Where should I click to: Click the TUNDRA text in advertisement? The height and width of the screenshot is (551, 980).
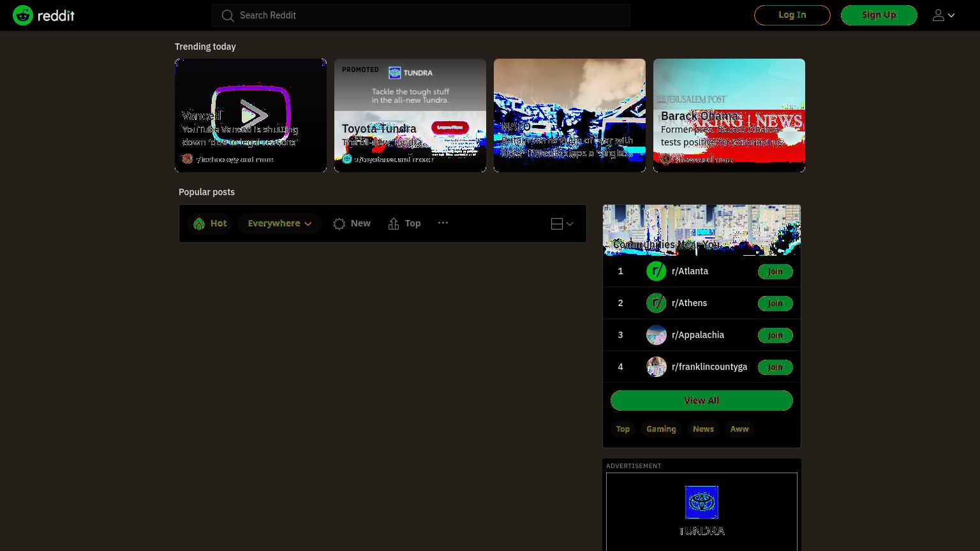702,531
